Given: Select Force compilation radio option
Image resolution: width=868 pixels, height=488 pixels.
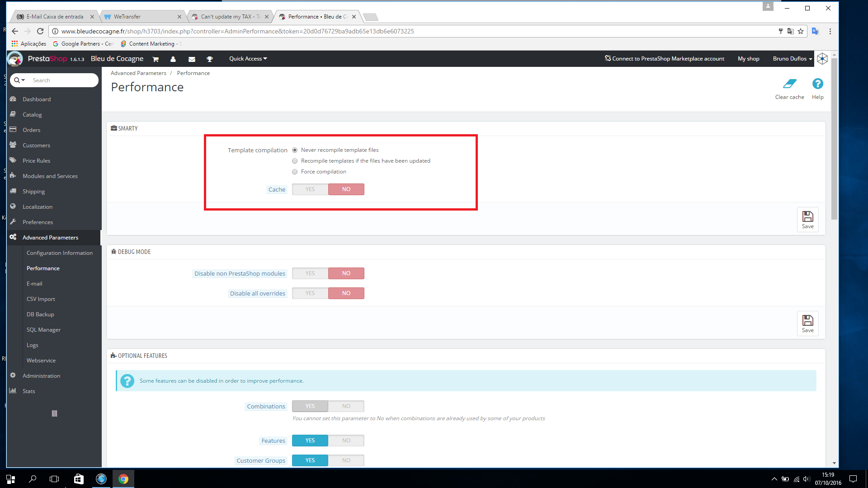Looking at the screenshot, I should click(295, 172).
